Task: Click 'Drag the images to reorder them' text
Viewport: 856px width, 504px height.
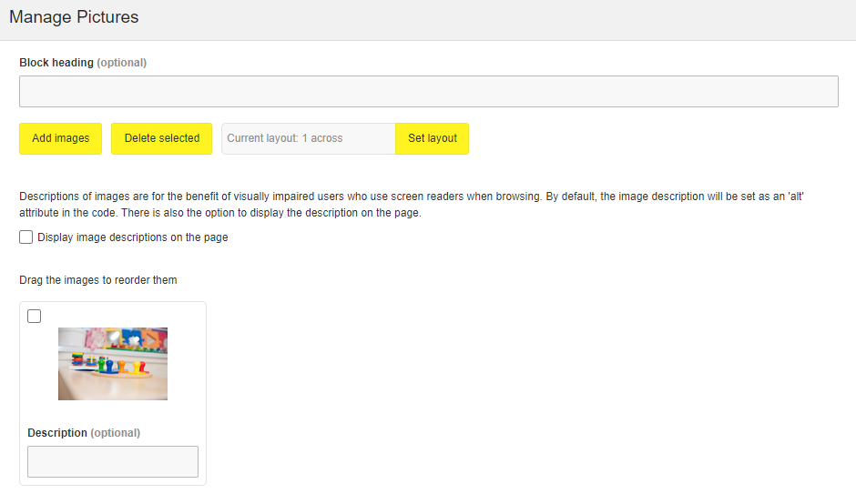Action: pyautogui.click(x=98, y=280)
